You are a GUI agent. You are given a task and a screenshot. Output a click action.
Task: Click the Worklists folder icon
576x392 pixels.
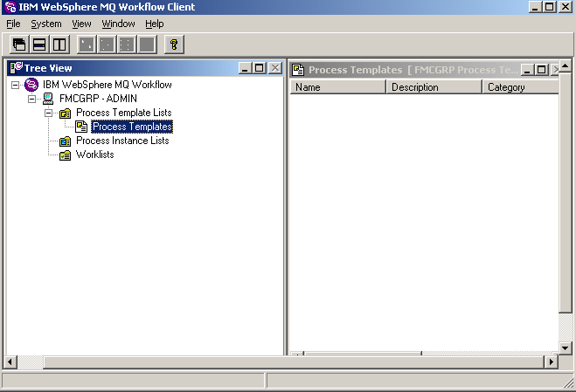point(65,155)
